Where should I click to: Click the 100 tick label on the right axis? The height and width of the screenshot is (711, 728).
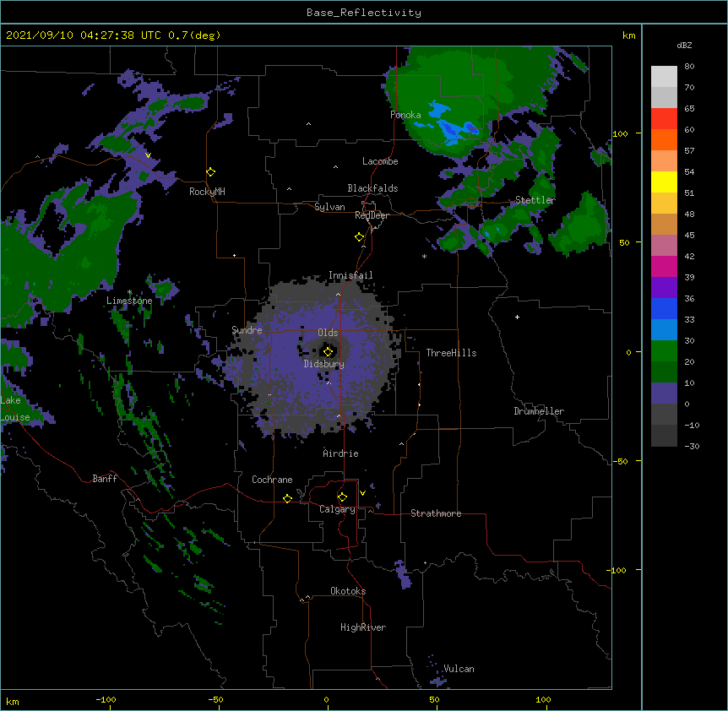620,133
